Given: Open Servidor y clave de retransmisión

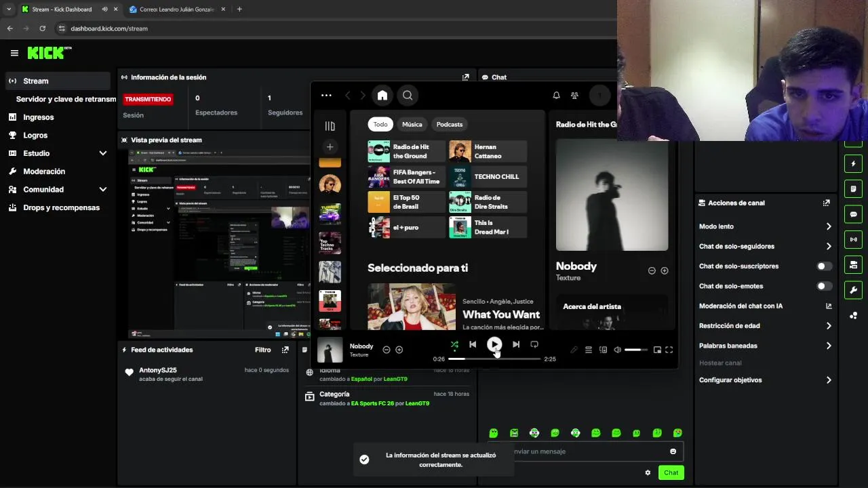Looking at the screenshot, I should point(66,99).
